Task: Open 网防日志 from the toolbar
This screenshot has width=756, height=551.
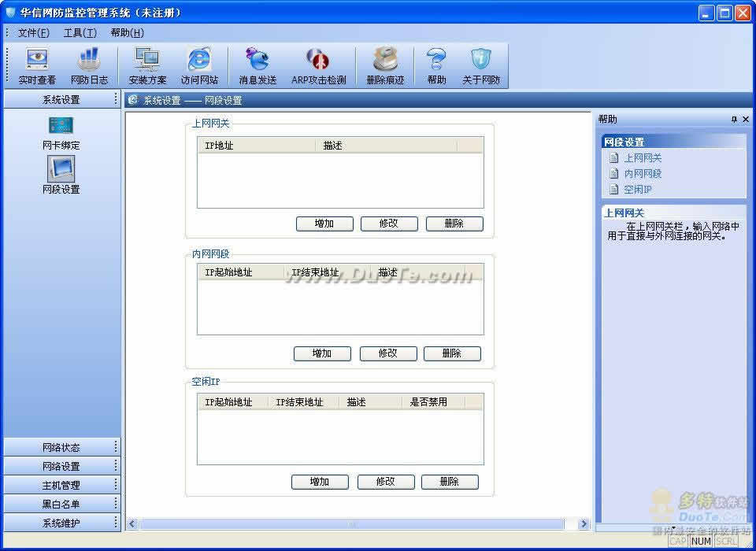Action: pyautogui.click(x=89, y=66)
